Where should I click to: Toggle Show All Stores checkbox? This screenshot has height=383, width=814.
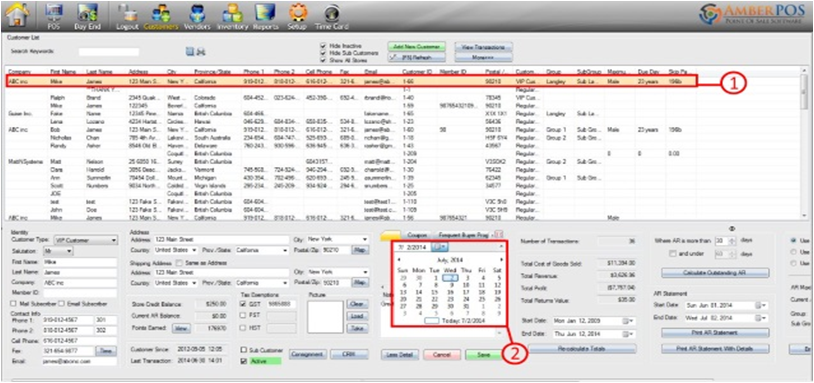(x=323, y=59)
